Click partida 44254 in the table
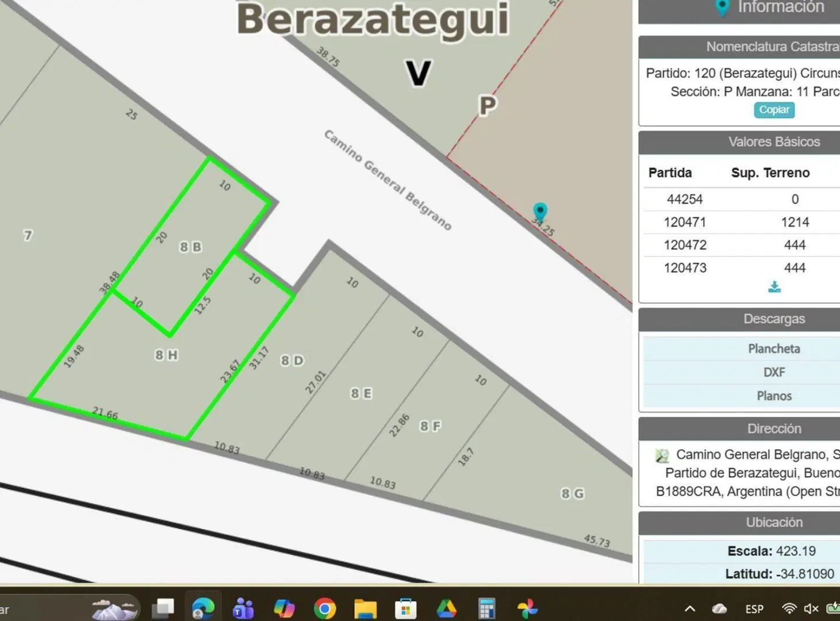The height and width of the screenshot is (621, 840). click(x=684, y=199)
